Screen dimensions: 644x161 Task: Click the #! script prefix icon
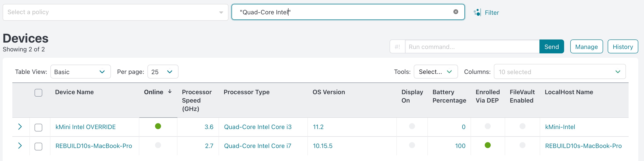tap(397, 47)
